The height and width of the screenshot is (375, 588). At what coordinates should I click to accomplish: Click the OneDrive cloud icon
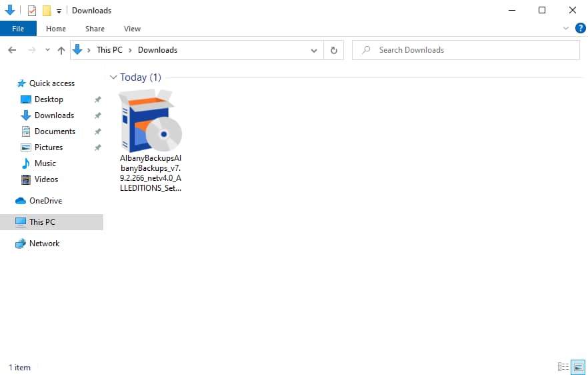click(x=20, y=201)
